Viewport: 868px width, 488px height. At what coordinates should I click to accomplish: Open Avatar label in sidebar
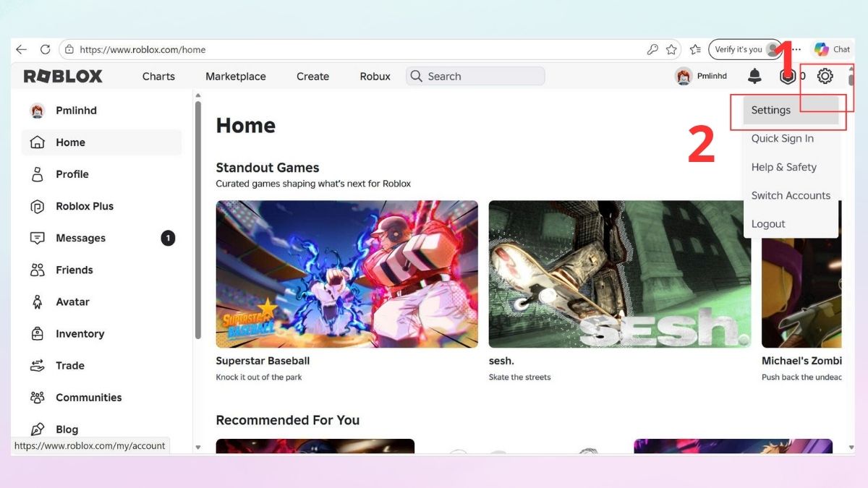click(72, 301)
